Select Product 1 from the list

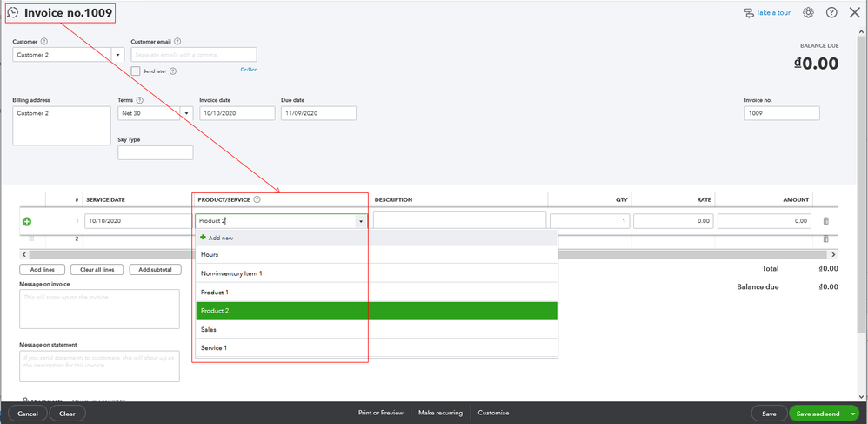tap(377, 292)
